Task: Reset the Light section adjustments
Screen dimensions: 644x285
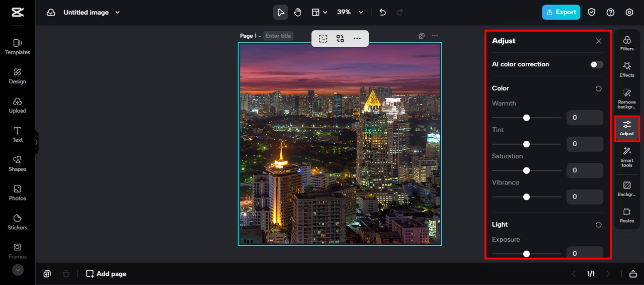Action: (598, 225)
